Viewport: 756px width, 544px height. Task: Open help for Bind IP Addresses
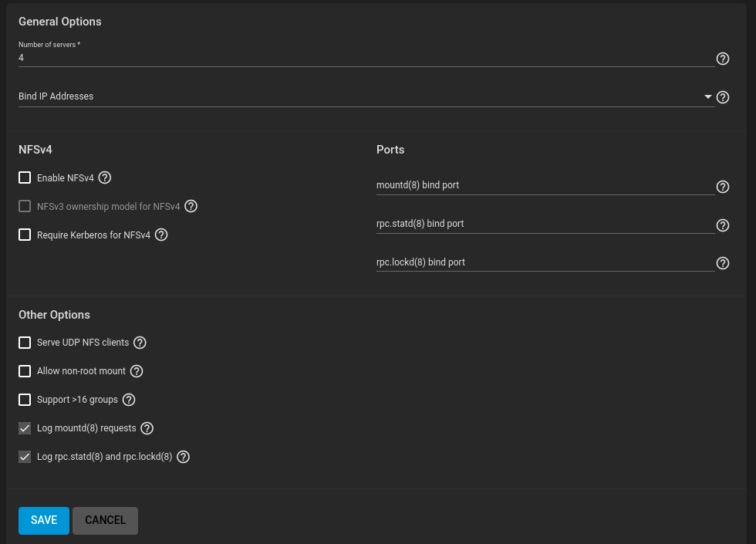click(x=722, y=97)
